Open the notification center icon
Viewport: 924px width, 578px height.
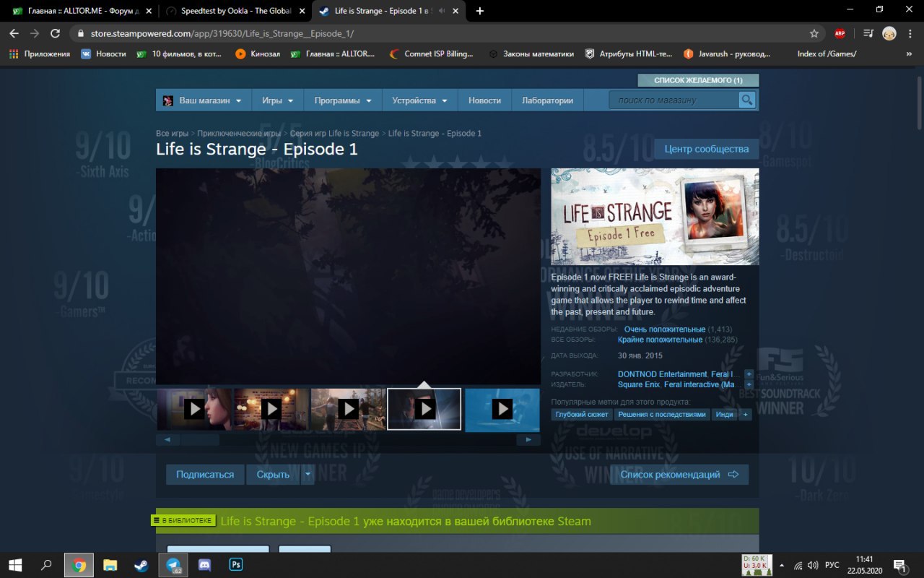[x=900, y=565]
